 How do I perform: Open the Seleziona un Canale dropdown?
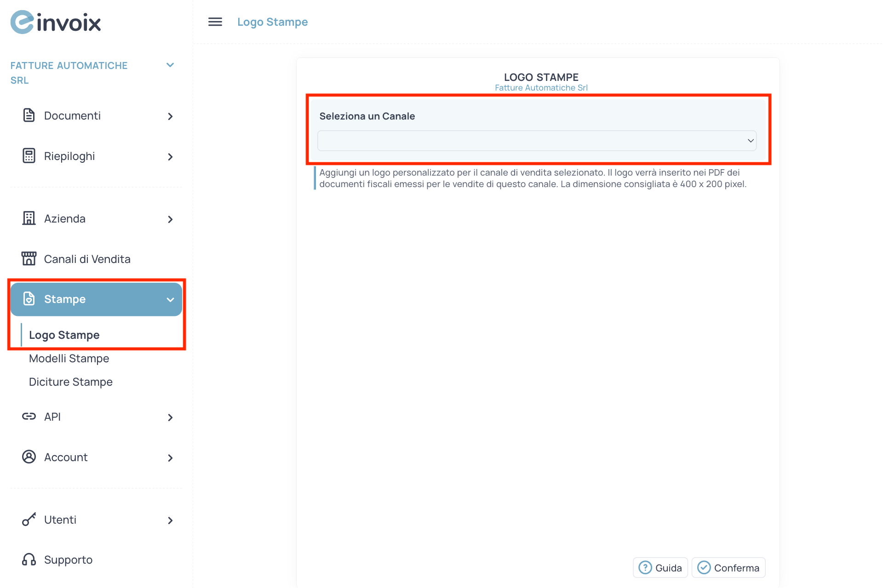pos(536,141)
